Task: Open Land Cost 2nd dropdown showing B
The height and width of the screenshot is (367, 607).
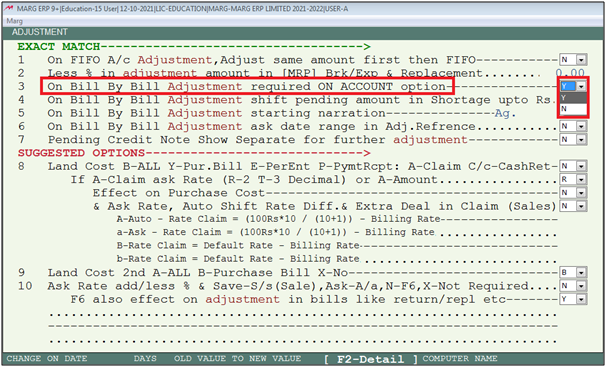Action: click(x=581, y=273)
